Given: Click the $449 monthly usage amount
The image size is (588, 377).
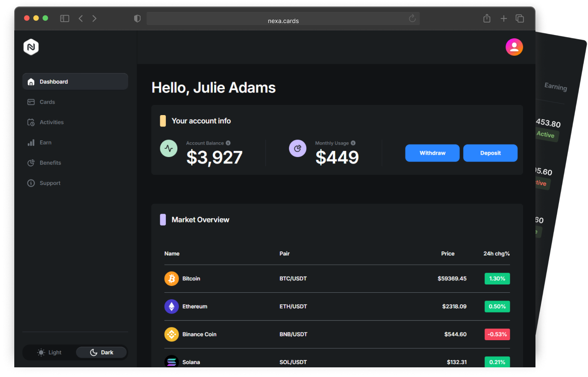Looking at the screenshot, I should click(x=337, y=157).
